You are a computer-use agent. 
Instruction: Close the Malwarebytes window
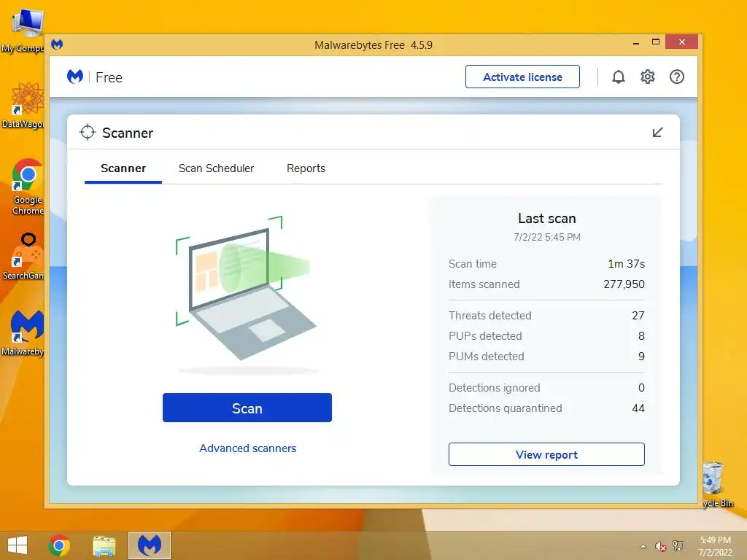682,42
